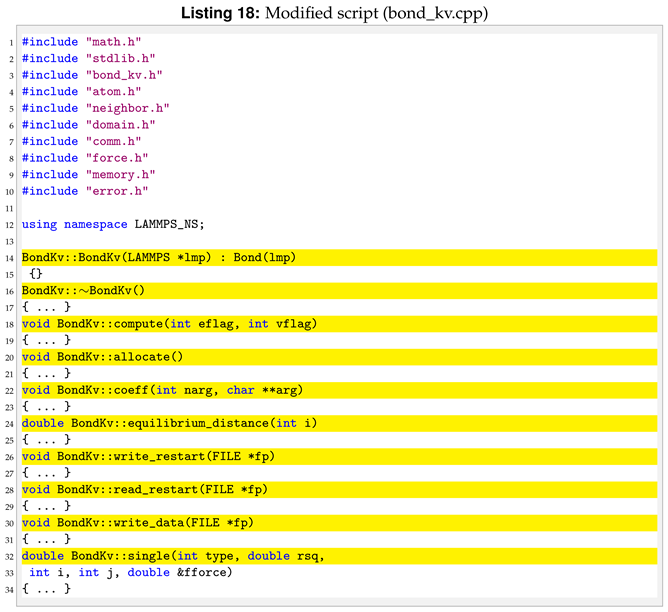Click the '#include "bond_kv.h"' line
Image resolution: width=668 pixels, height=612 pixels.
(x=92, y=75)
